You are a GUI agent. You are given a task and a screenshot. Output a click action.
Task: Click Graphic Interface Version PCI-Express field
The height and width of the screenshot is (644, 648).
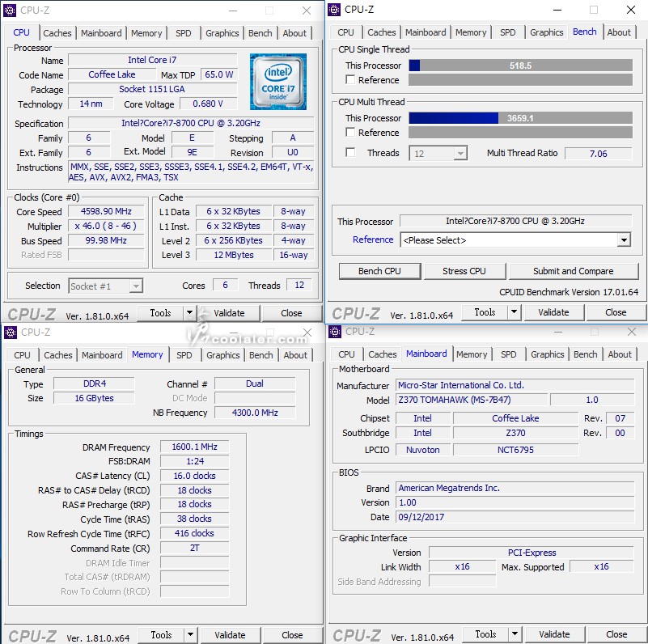click(x=532, y=553)
